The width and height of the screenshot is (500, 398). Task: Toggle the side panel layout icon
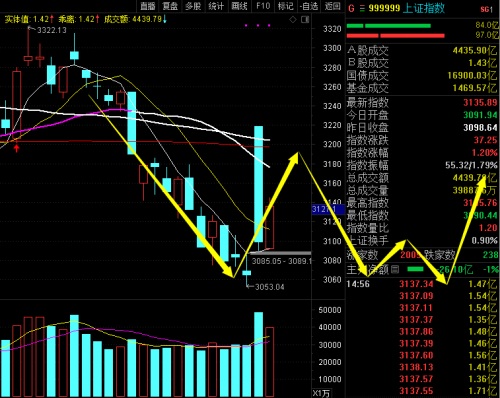(x=305, y=20)
